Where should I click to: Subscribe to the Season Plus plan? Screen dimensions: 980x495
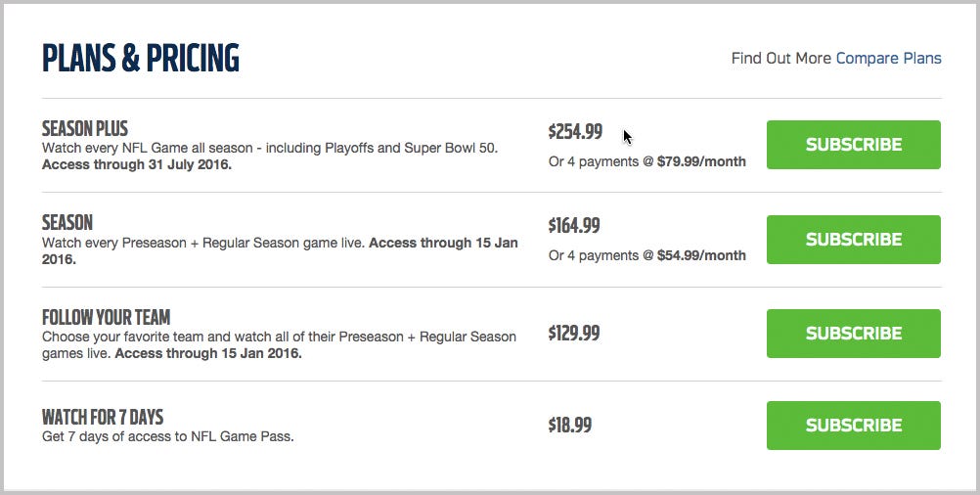pyautogui.click(x=853, y=145)
